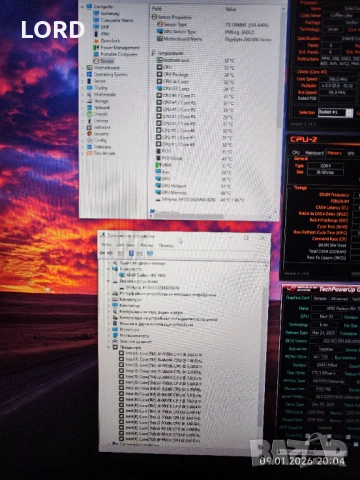Expand the Operating System node arrow

(83, 74)
